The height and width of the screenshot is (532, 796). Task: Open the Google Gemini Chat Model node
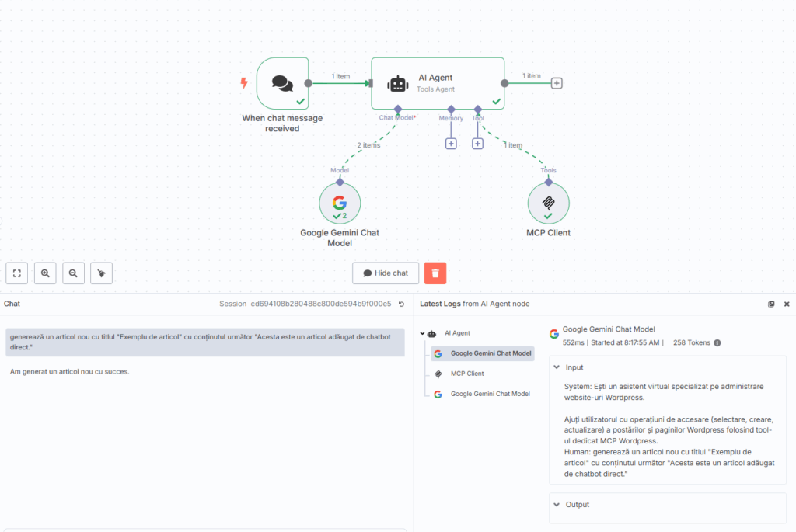pyautogui.click(x=340, y=203)
